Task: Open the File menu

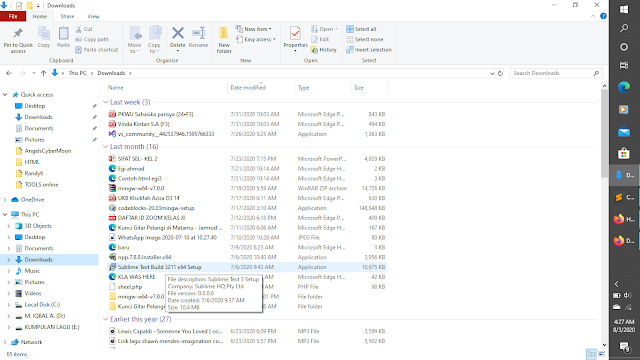Action: pos(13,16)
